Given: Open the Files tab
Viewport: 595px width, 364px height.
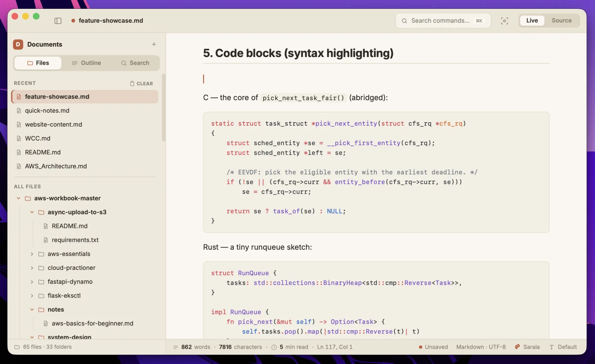Looking at the screenshot, I should [38, 63].
